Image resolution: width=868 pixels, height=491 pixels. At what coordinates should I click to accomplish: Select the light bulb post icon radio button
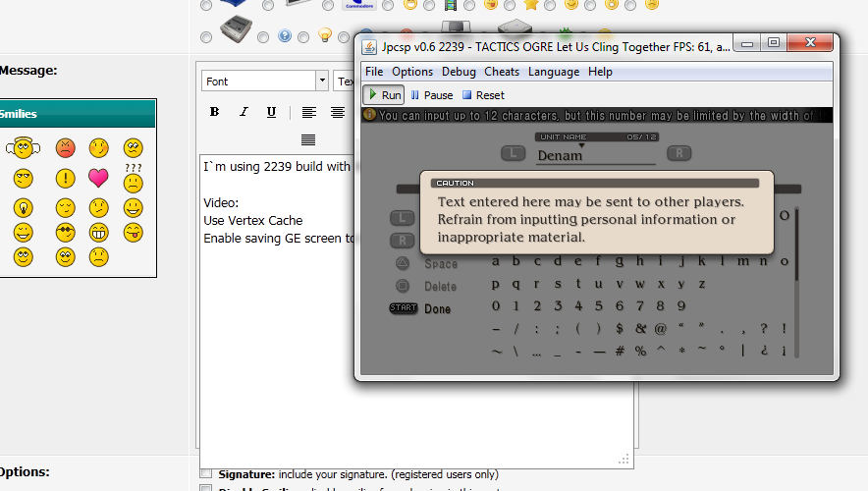click(304, 37)
